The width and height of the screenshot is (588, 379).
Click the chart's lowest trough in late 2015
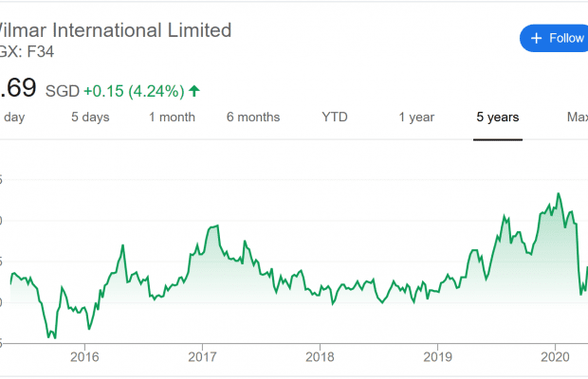pyautogui.click(x=54, y=337)
